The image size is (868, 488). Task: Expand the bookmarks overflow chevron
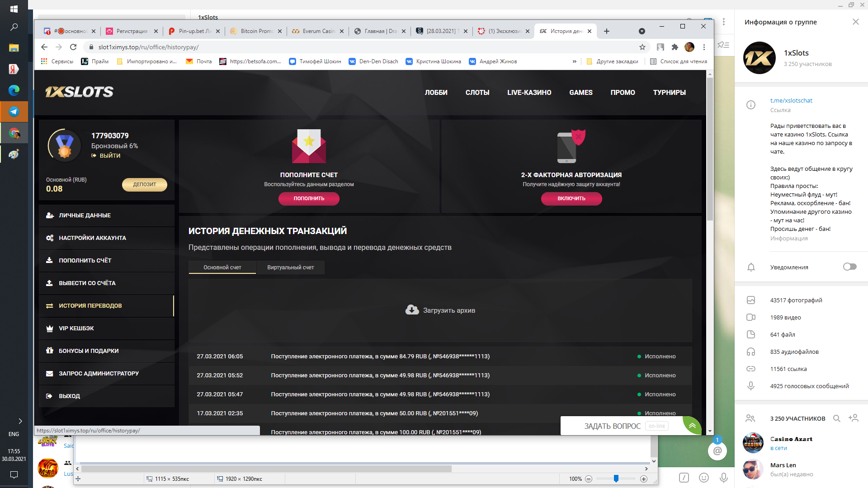click(574, 61)
